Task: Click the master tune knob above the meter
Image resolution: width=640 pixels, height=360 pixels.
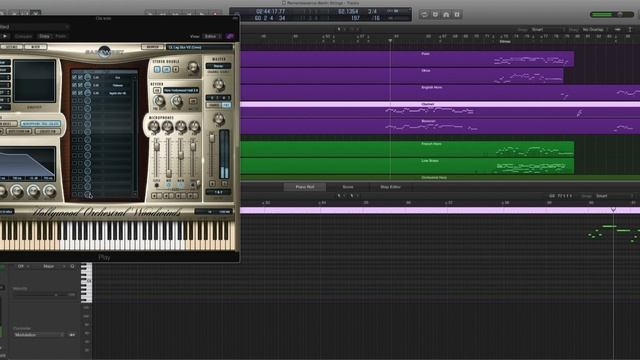Action: pos(219,119)
